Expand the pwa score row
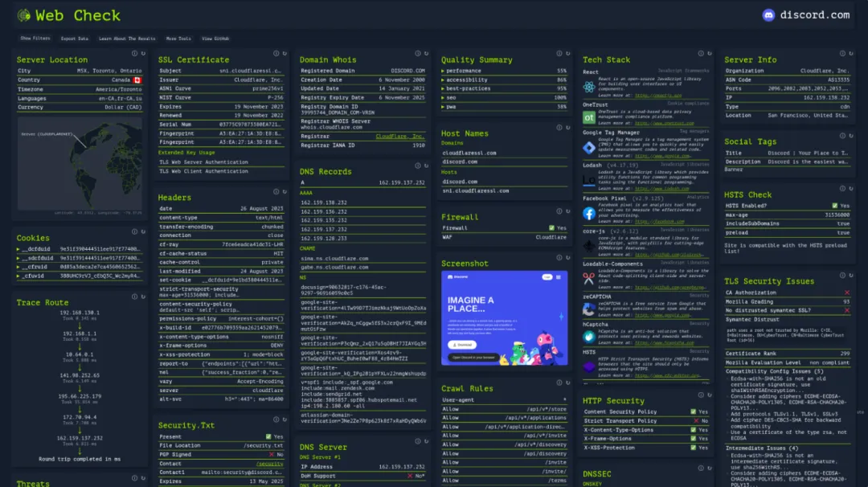 tap(504, 107)
